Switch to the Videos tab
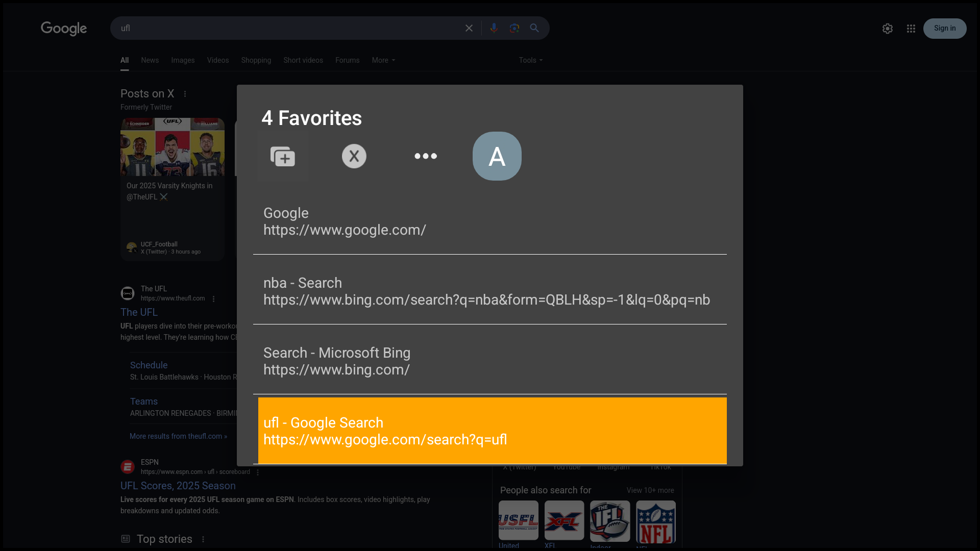980x551 pixels. tap(218, 60)
